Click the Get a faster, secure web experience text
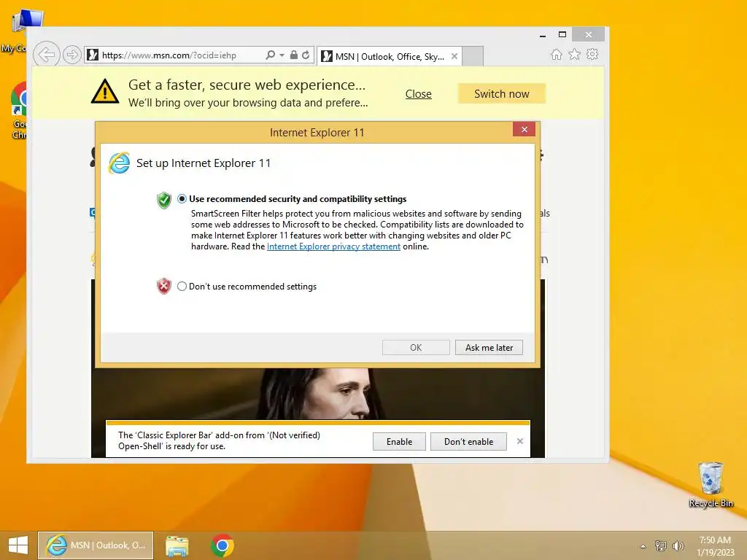The height and width of the screenshot is (560, 747). pyautogui.click(x=247, y=85)
